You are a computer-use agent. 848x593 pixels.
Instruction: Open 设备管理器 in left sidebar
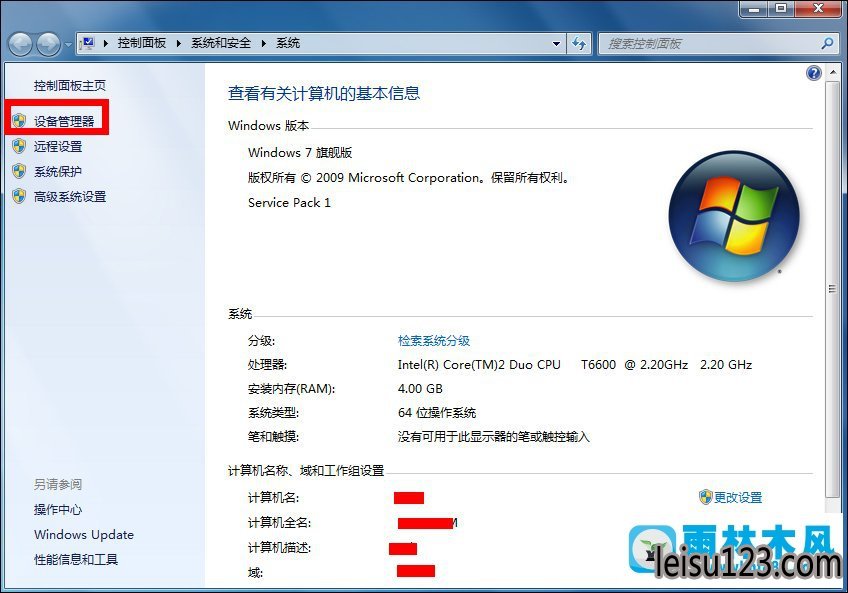pos(64,121)
